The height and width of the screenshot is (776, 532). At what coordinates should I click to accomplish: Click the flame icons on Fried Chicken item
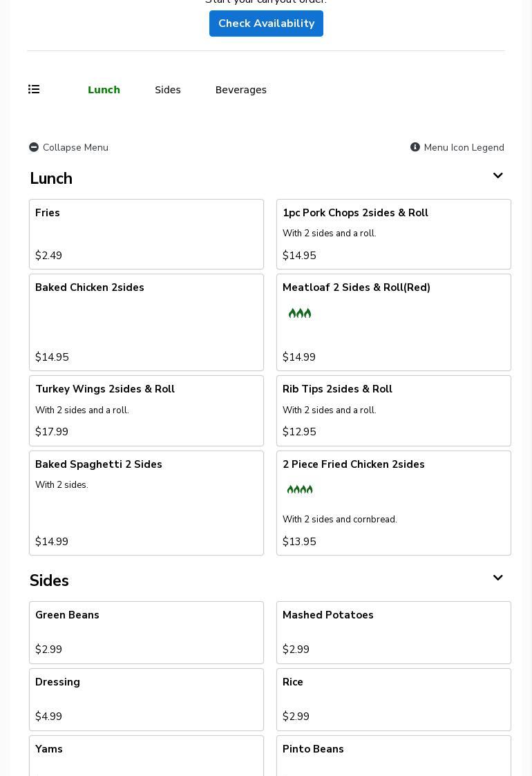300,490
